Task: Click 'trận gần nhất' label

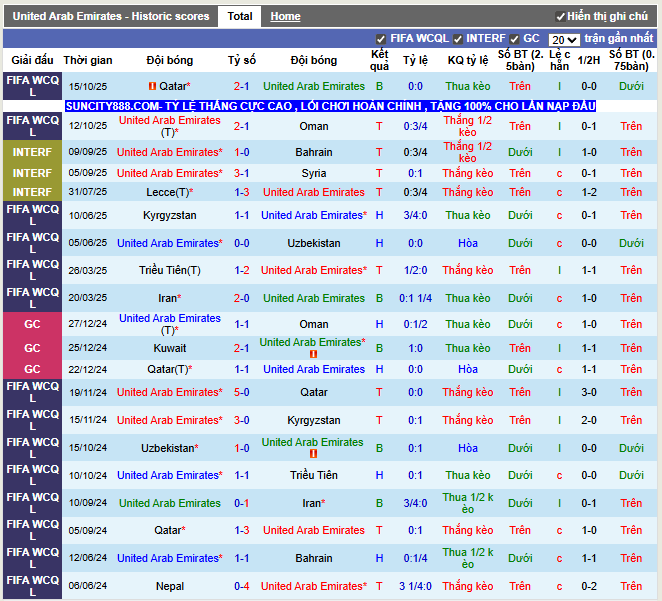Action: (x=619, y=38)
